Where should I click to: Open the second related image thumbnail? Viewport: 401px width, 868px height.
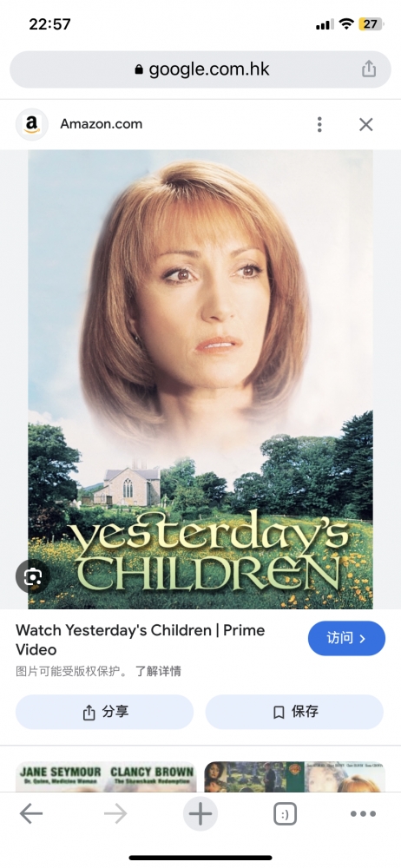coord(294,776)
